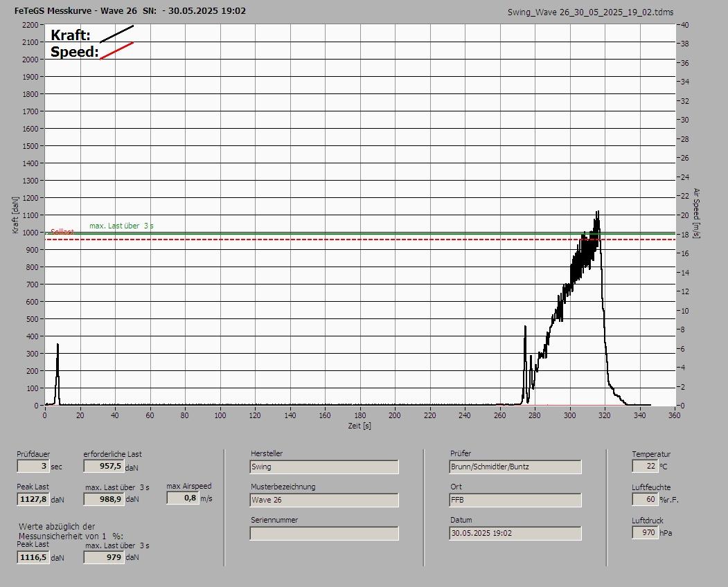Click the Kraft [daN] axis label
Viewport: 728px width, 587px height.
point(15,215)
